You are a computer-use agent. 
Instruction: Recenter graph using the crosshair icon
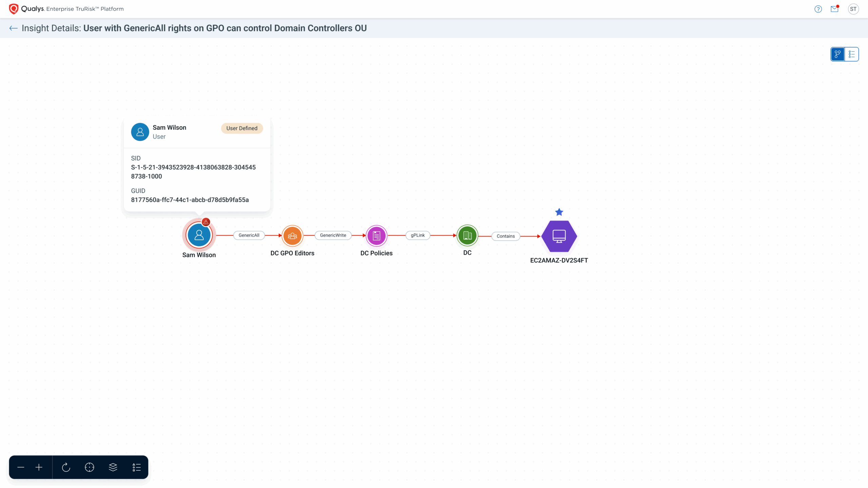click(x=90, y=467)
